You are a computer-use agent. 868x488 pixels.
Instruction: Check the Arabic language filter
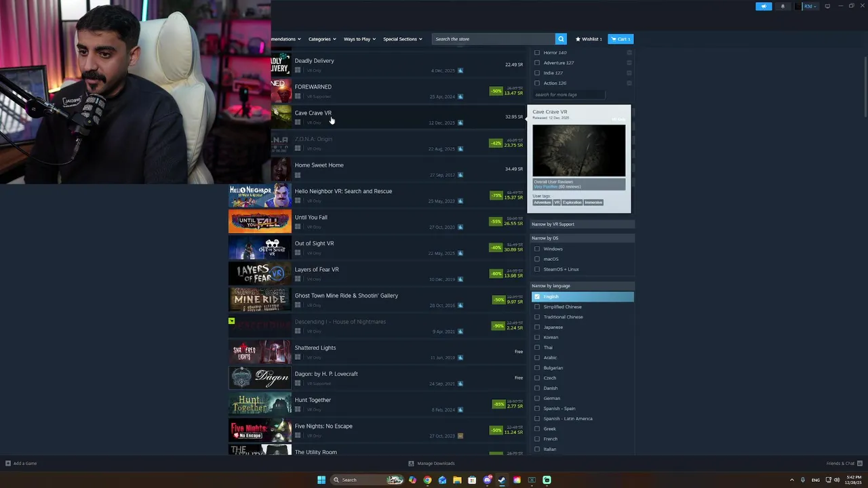coord(537,357)
